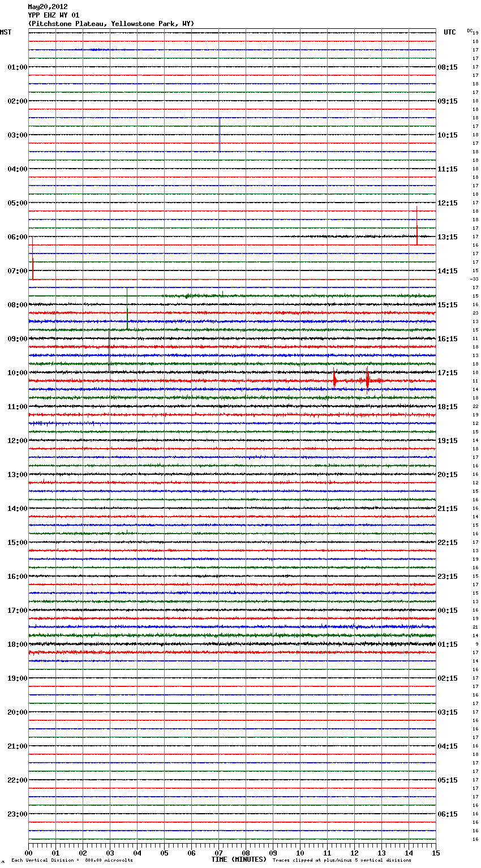
Task: Click the 23:15 UTC time label
Action: click(448, 577)
